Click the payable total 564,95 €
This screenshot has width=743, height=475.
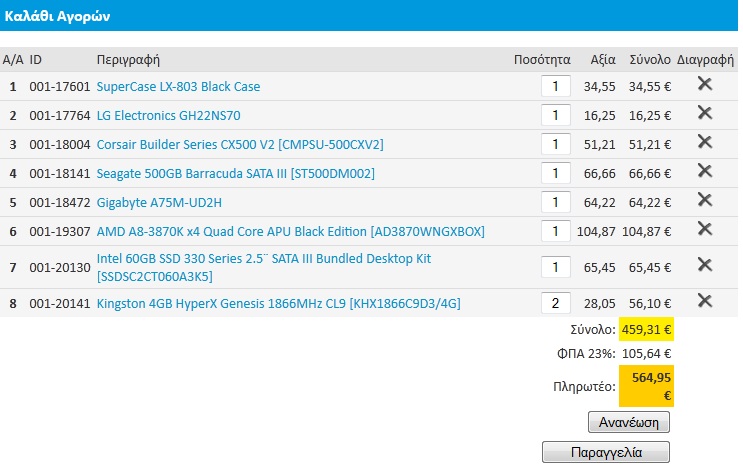click(x=646, y=386)
